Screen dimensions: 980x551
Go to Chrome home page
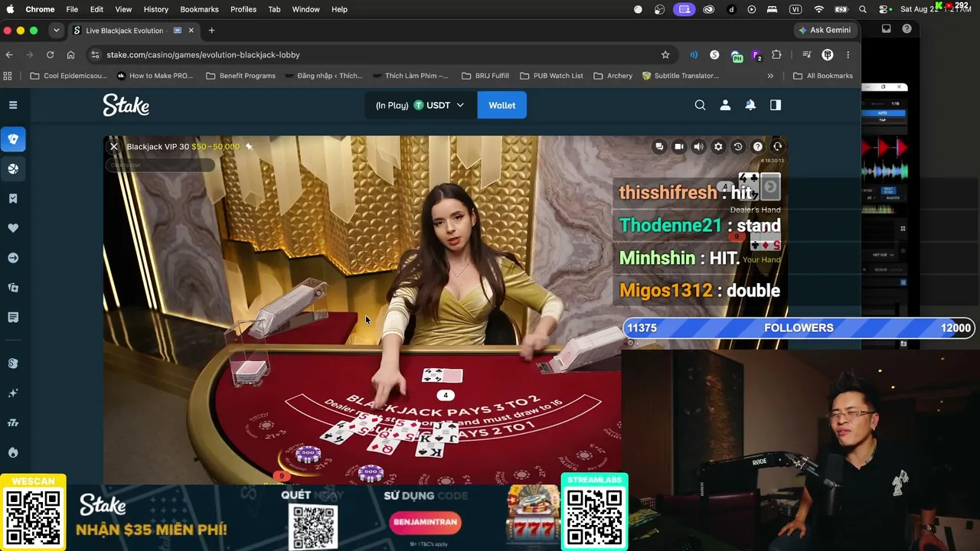coord(70,54)
